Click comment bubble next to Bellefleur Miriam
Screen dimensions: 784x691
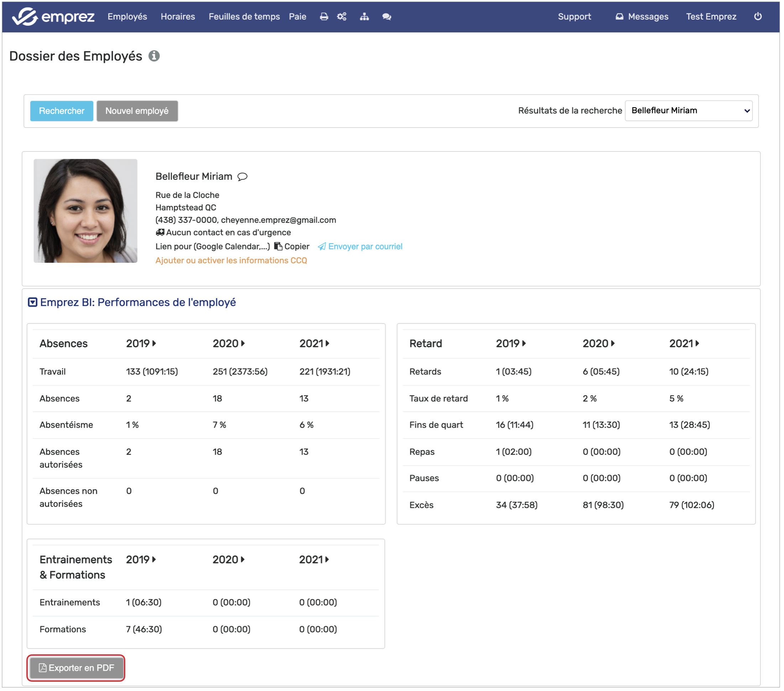coord(242,177)
